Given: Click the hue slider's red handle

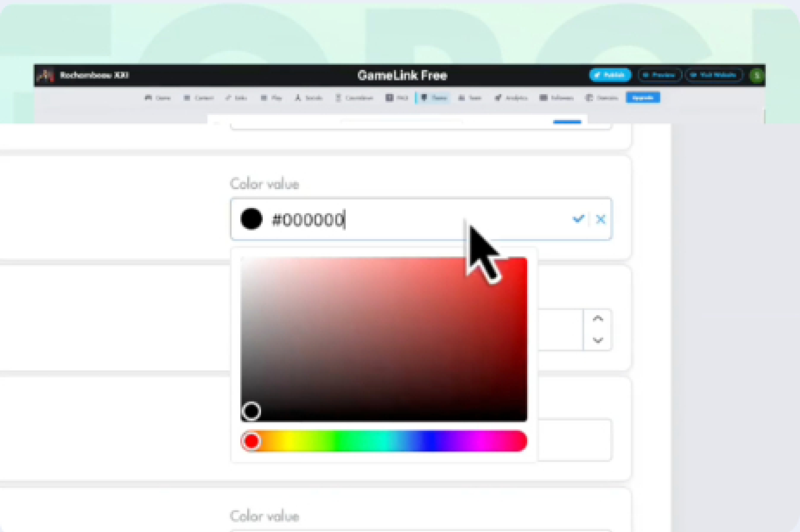Looking at the screenshot, I should click(x=251, y=441).
